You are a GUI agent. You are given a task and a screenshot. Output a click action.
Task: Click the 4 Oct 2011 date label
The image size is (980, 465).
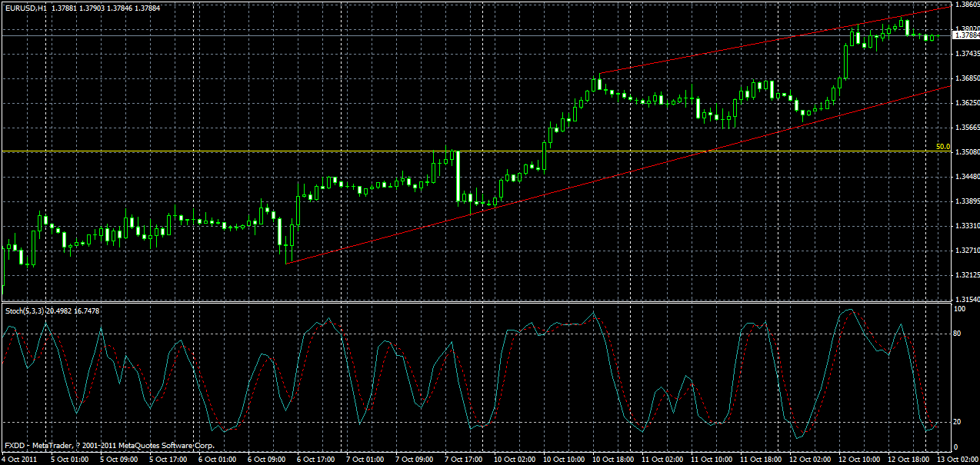(18, 457)
